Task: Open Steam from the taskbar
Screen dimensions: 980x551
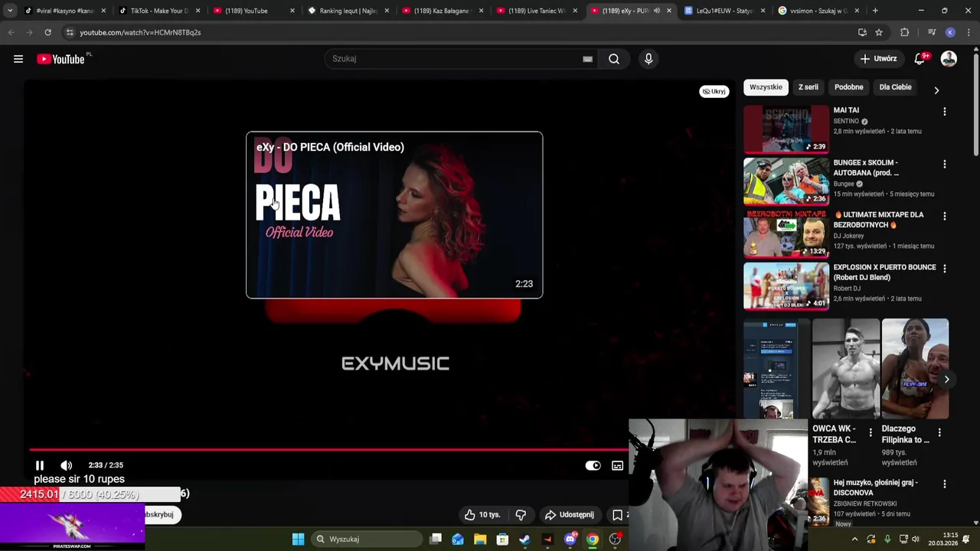Action: click(x=524, y=539)
